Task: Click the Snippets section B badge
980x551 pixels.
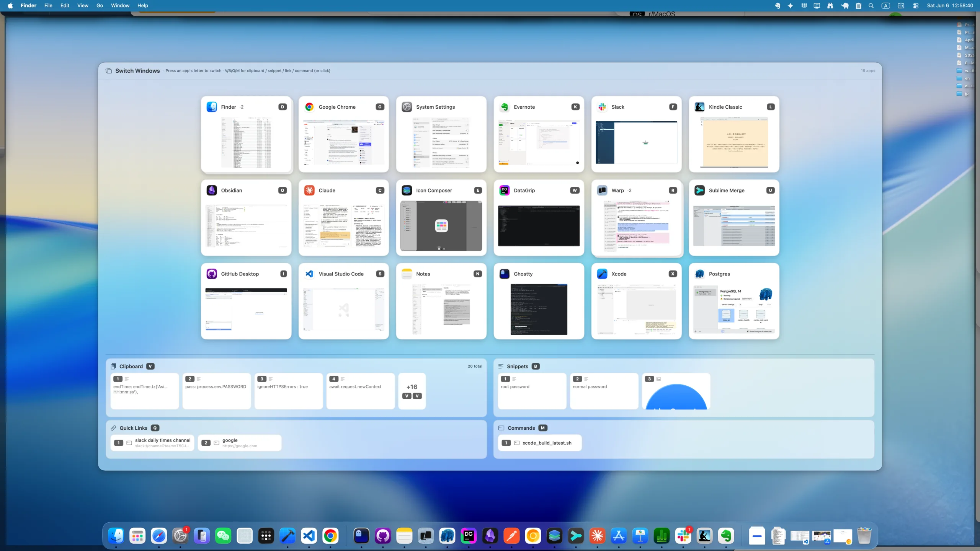Action: click(536, 366)
